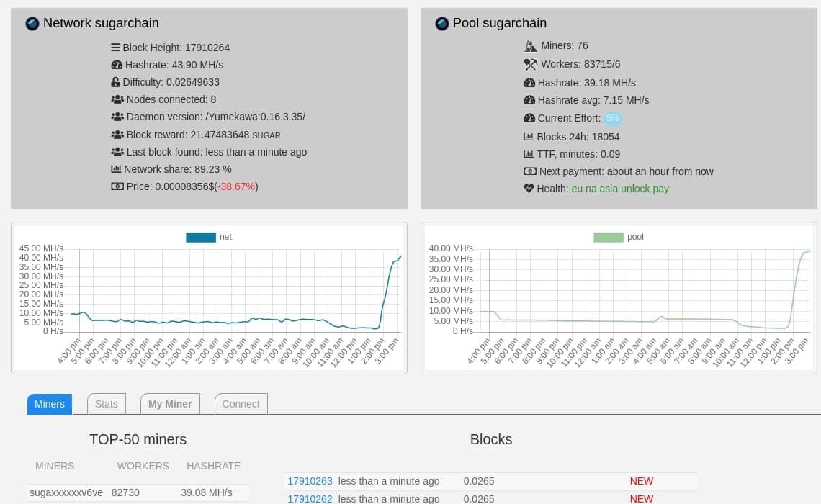This screenshot has width=821, height=504.
Task: Click the Miners hammer icon in Pool panel
Action: (531, 45)
